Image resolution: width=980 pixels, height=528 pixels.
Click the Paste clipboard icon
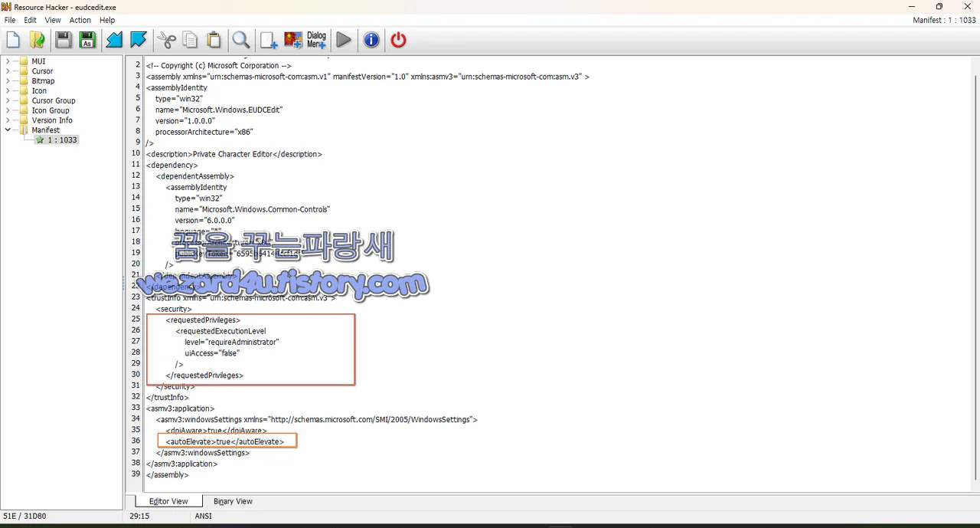[214, 40]
